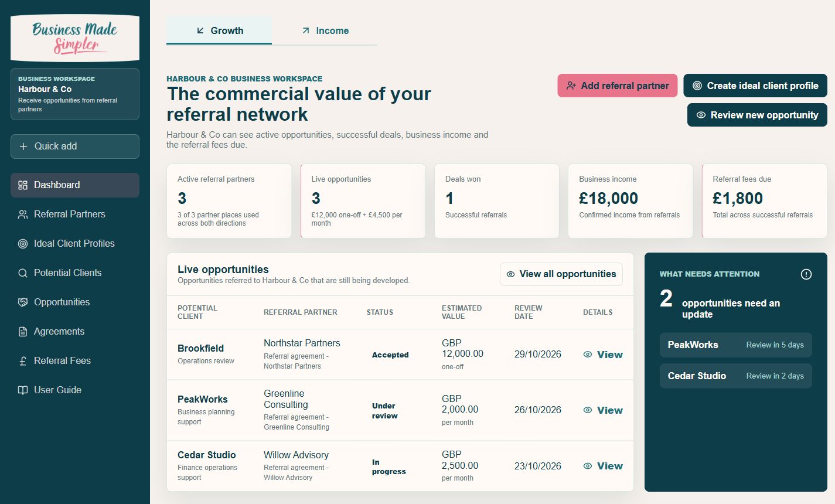Viewport: 835px width, 504px height.
Task: Switch to the Income tab
Action: click(x=325, y=30)
